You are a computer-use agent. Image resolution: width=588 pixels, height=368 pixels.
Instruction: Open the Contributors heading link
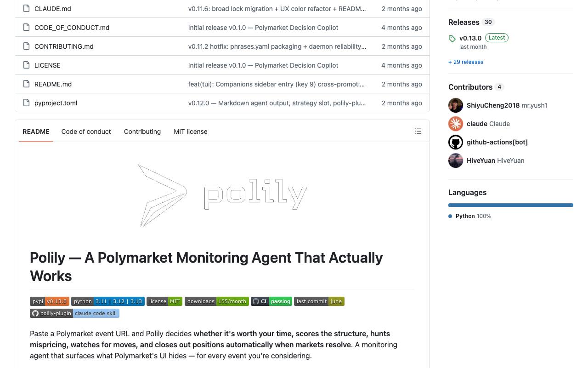point(470,87)
